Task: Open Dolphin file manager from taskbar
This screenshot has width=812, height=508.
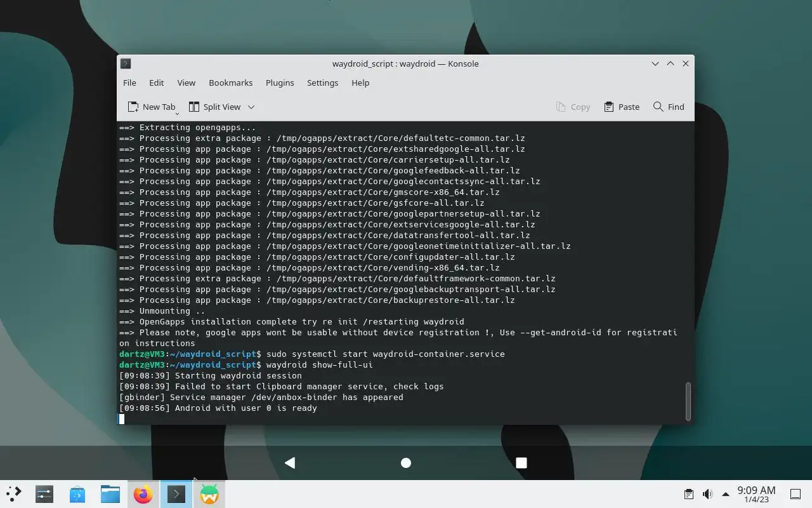Action: 110,493
